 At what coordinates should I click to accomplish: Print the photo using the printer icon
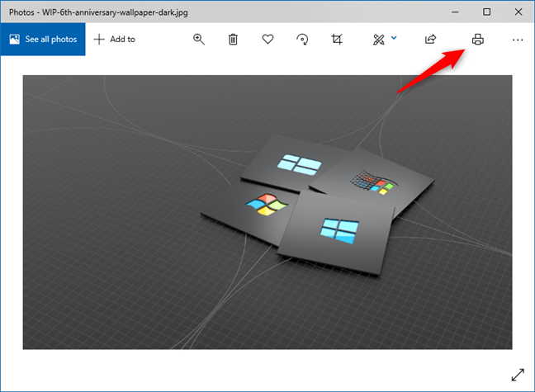pos(477,39)
